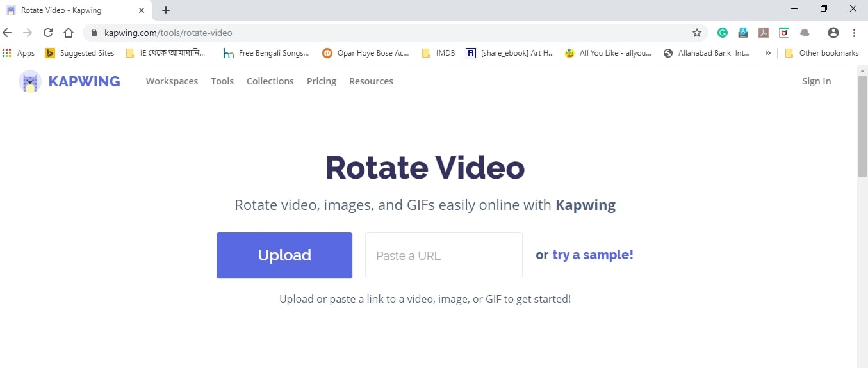Click the try a sample! link

click(593, 255)
